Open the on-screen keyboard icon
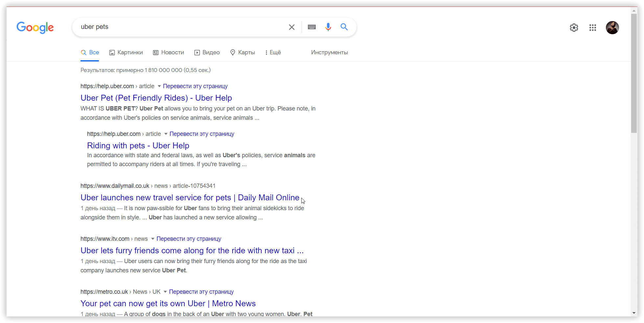Image resolution: width=644 pixels, height=323 pixels. coord(312,27)
